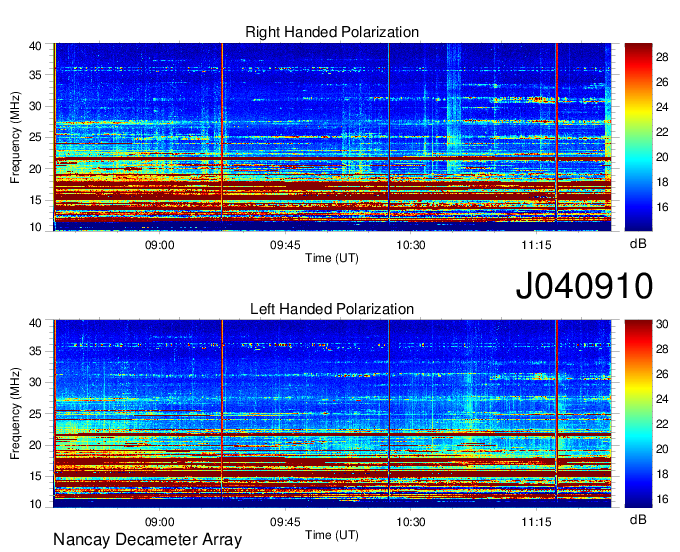Click the Time (UT) label under Right Handed plot
680x552 pixels.
click(332, 258)
